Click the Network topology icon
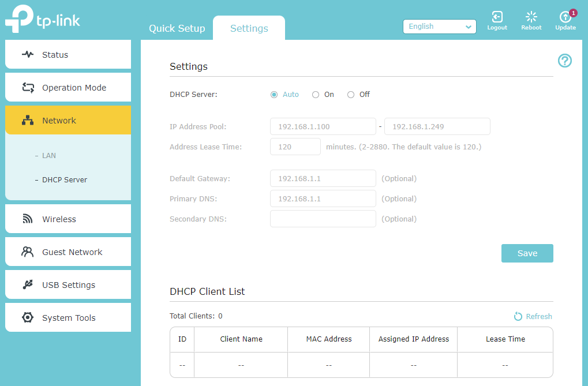The width and height of the screenshot is (588, 386). (x=27, y=121)
